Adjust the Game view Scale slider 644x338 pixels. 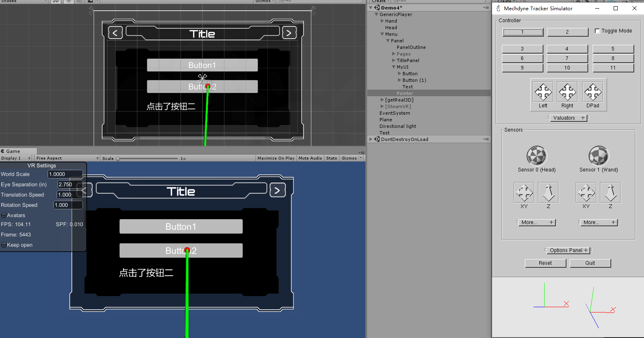[x=148, y=158]
